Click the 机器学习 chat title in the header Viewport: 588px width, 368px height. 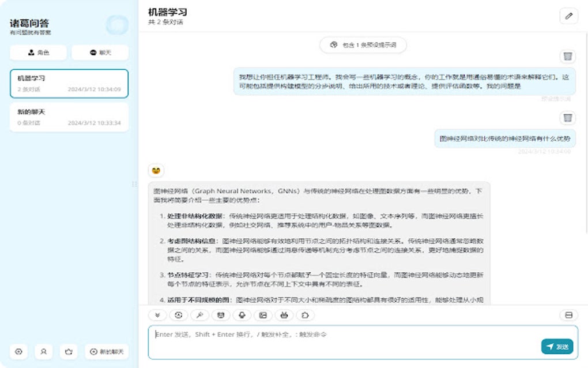click(167, 12)
